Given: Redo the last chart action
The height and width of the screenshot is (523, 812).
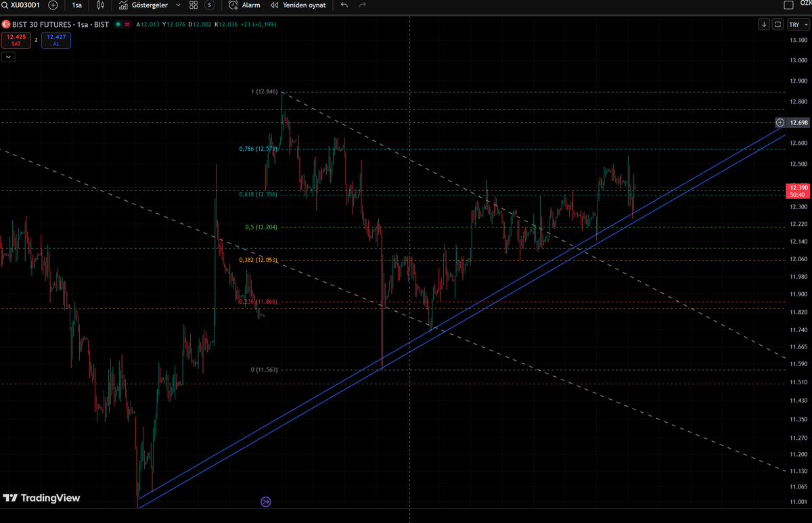Looking at the screenshot, I should coord(363,5).
